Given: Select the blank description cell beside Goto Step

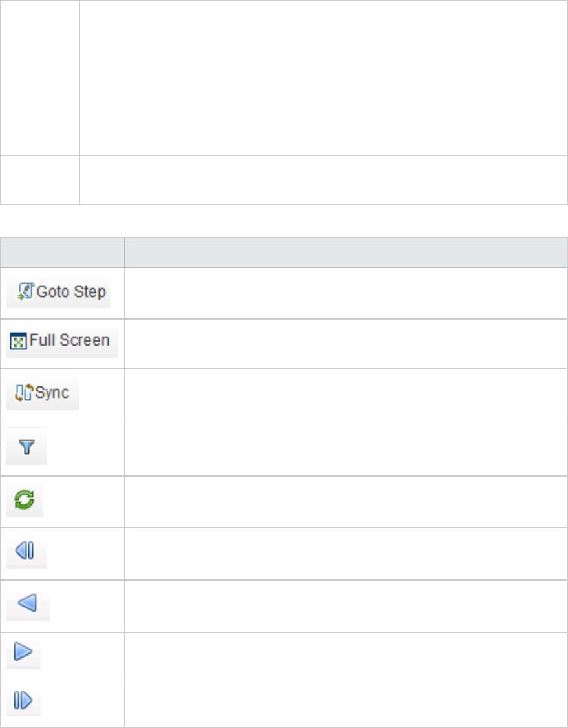Looking at the screenshot, I should coord(346,293).
